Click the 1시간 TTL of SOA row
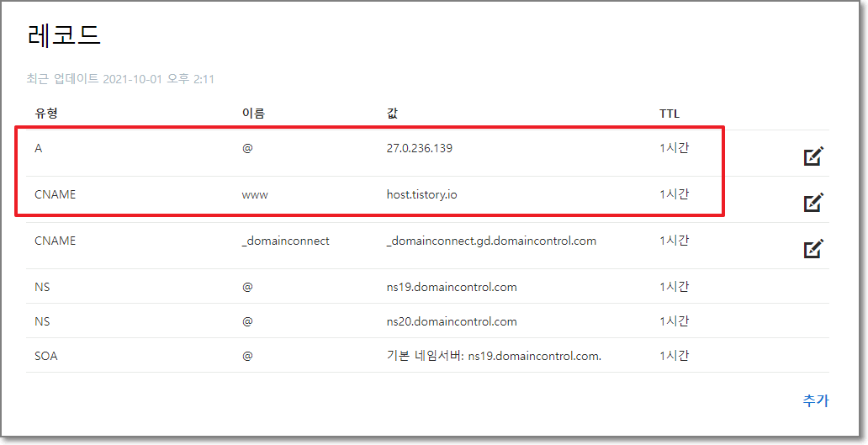This screenshot has height=445, width=868. click(x=674, y=355)
